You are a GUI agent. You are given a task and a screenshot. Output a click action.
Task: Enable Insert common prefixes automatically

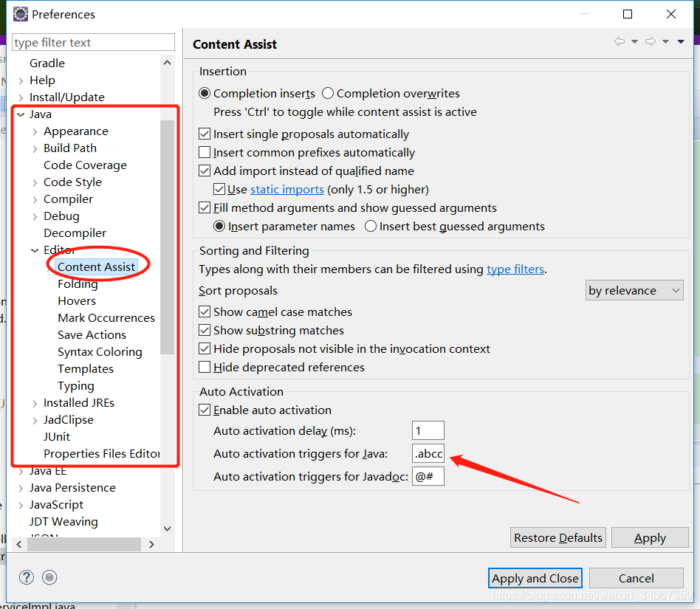(x=205, y=152)
